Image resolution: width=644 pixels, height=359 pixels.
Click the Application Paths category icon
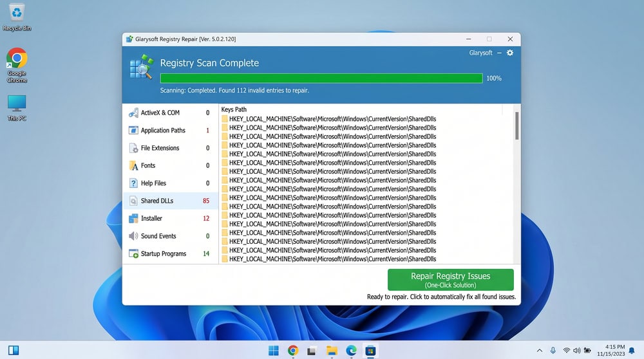[133, 131]
